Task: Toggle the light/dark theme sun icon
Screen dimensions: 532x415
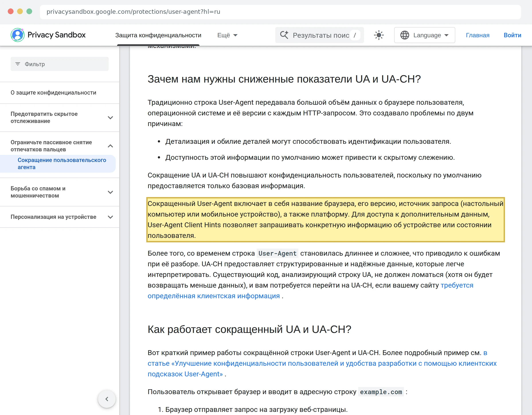Action: pyautogui.click(x=379, y=35)
